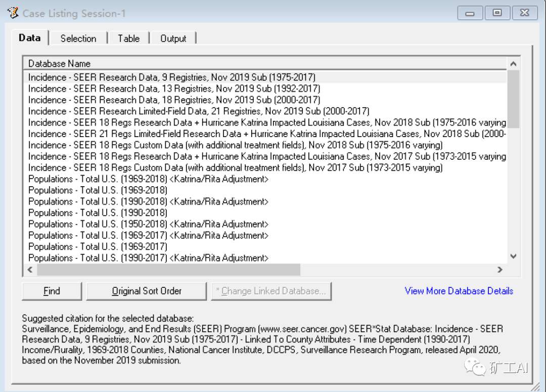Select Populations Total U.S. (1969-2018) without adjustment
Screen dimensions: 546x392
[265, 190]
